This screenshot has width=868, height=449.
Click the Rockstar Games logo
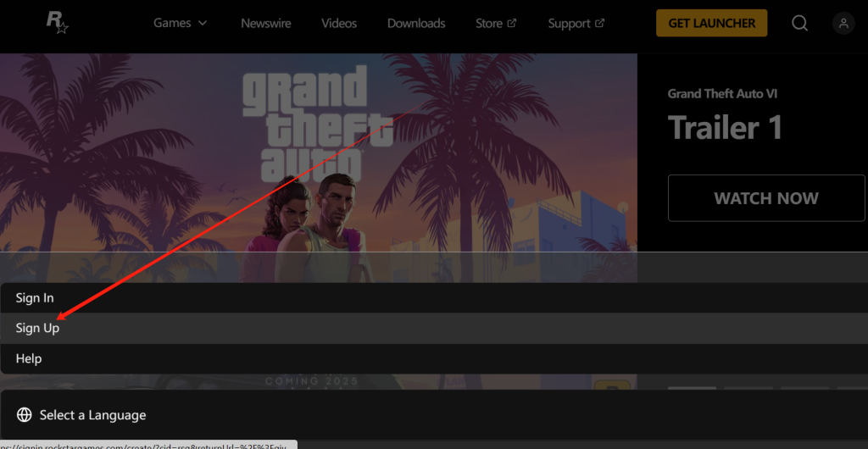pos(57,23)
